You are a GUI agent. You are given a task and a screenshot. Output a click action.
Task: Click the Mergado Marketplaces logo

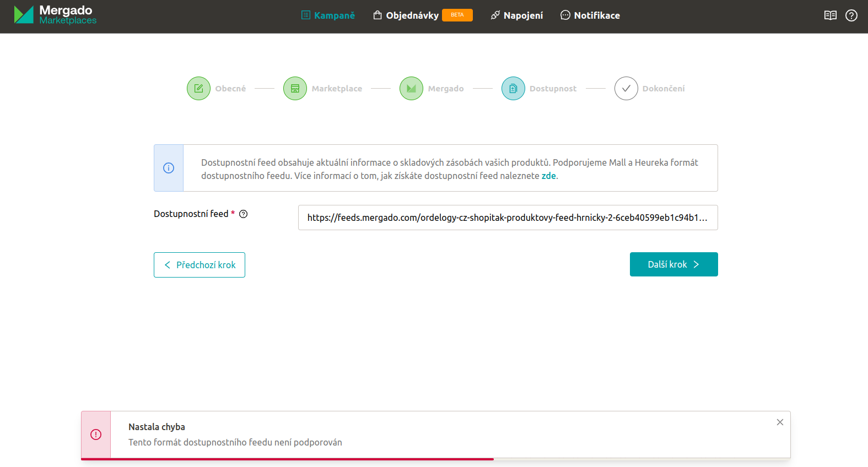click(55, 15)
